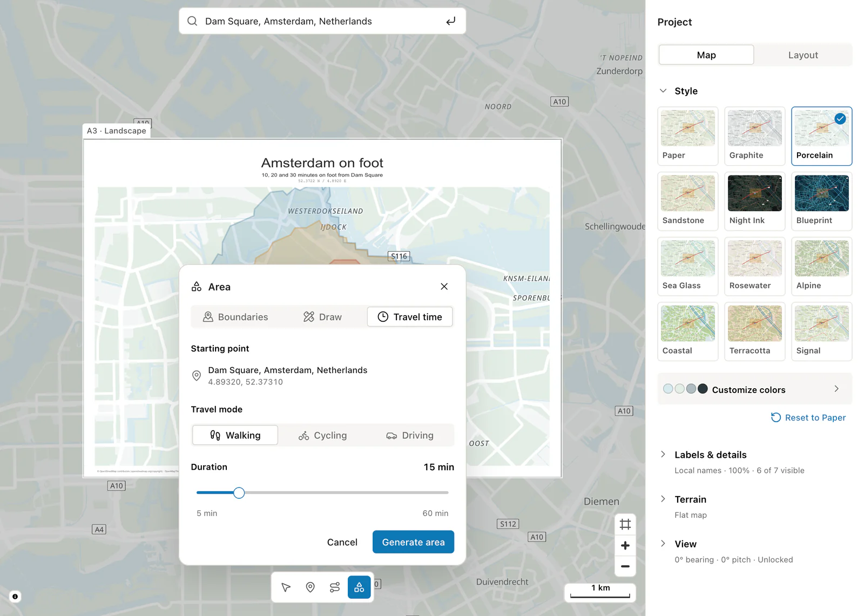Choose the Terracotta map style
This screenshot has width=864, height=616.
tap(755, 331)
